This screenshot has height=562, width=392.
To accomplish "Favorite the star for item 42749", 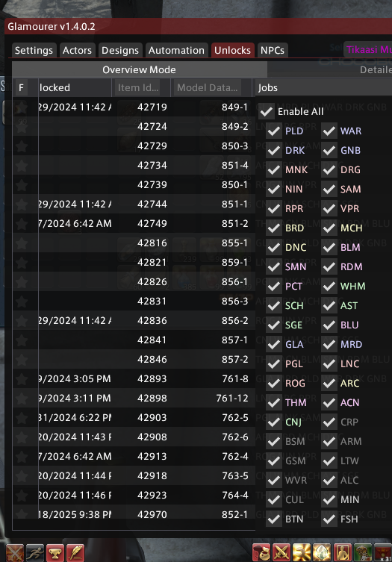I will coord(22,223).
